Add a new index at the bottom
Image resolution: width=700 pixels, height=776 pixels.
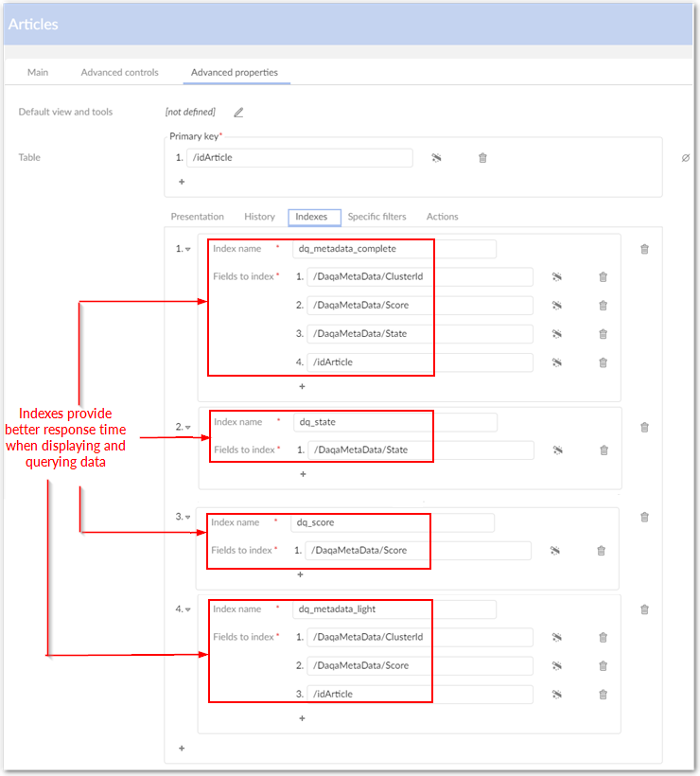pos(182,749)
